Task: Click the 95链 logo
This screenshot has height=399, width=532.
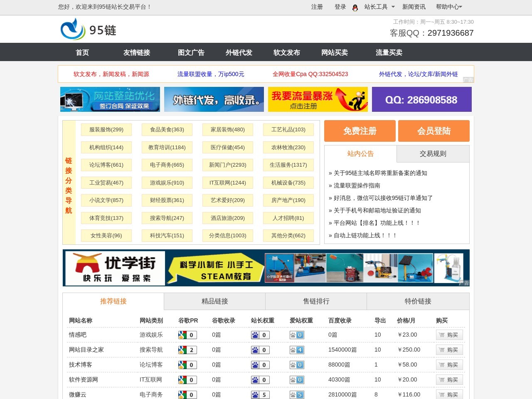Action: pyautogui.click(x=88, y=29)
